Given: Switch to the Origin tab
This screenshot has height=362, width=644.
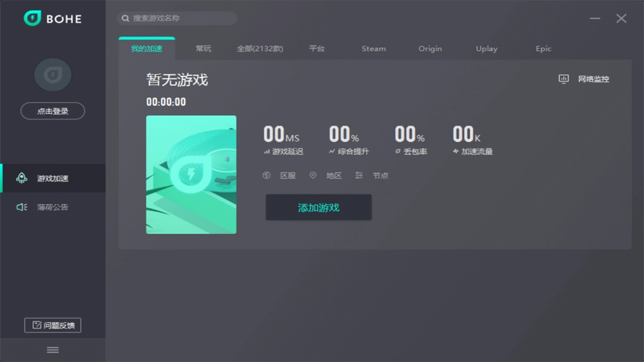Looking at the screenshot, I should click(430, 48).
